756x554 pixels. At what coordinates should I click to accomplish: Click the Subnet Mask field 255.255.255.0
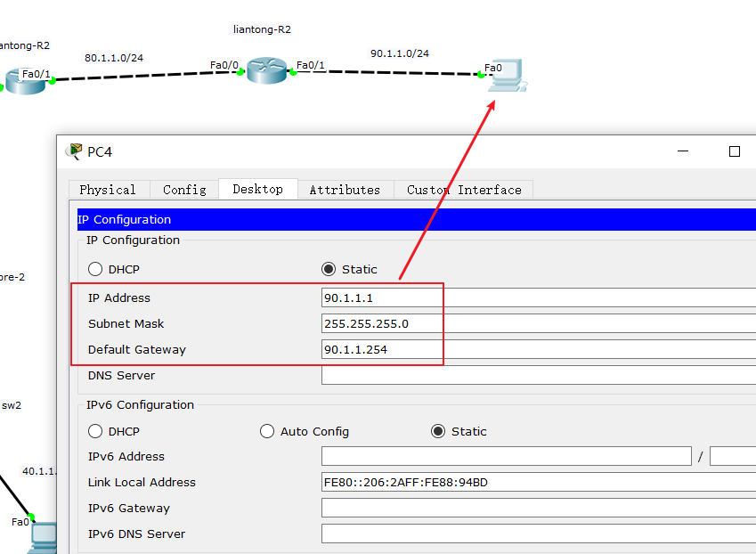pos(539,323)
